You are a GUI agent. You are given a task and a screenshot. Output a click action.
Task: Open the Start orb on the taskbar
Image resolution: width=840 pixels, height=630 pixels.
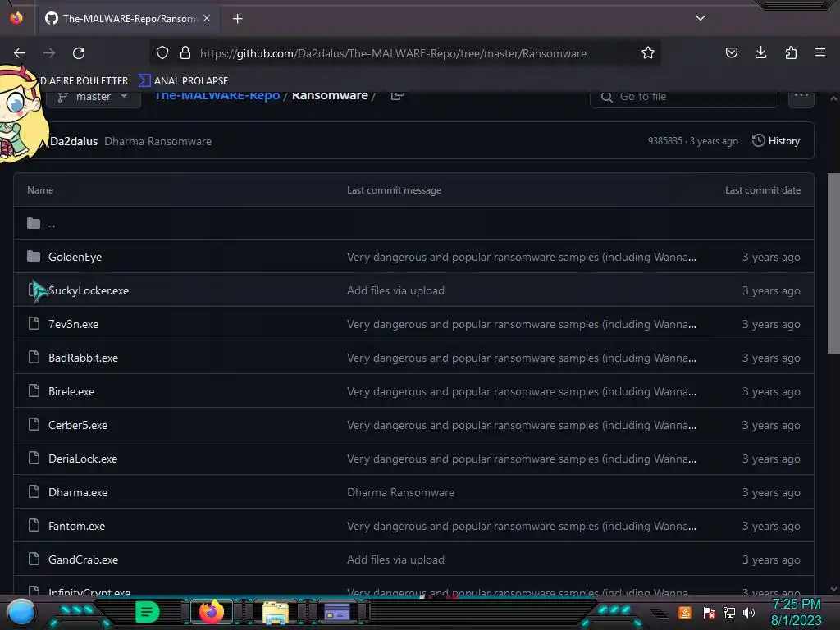point(21,612)
